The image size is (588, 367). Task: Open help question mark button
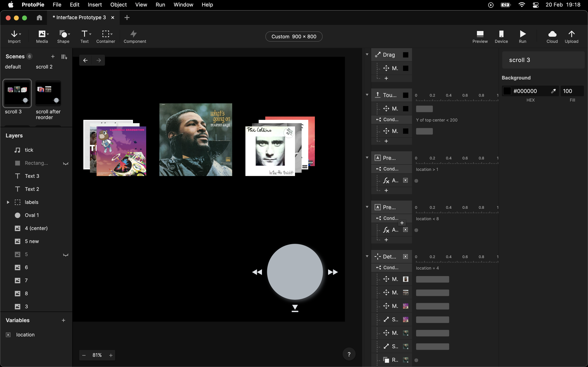pyautogui.click(x=349, y=354)
